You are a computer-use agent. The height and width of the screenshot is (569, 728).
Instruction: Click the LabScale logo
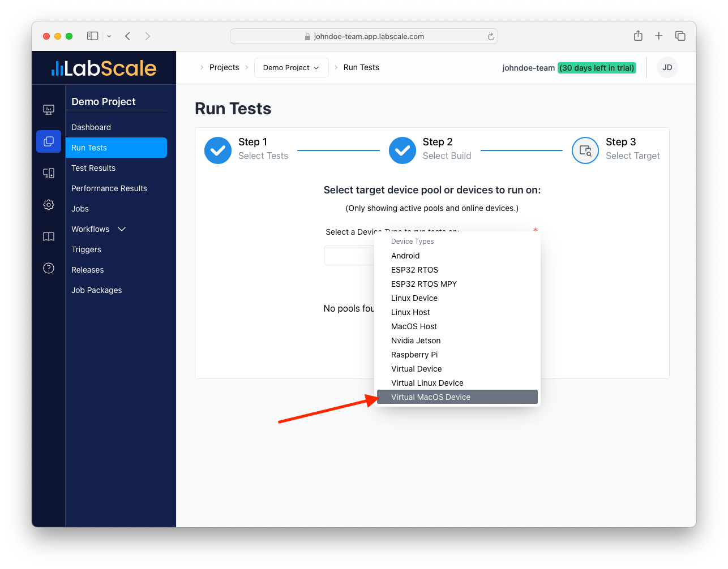click(104, 68)
